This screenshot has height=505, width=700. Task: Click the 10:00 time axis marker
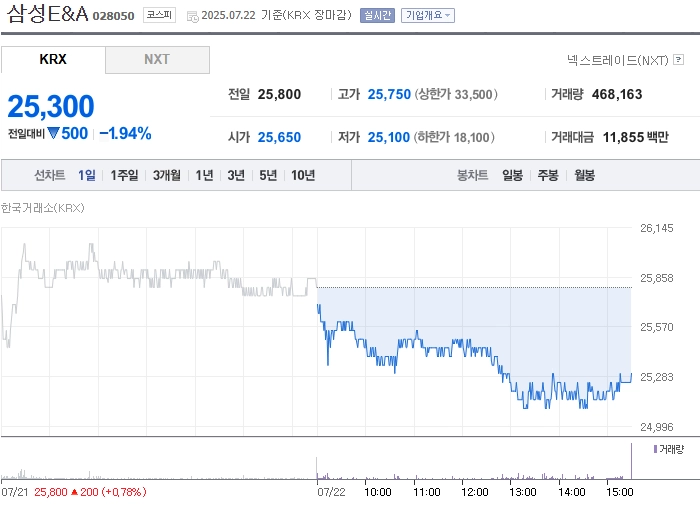(378, 492)
